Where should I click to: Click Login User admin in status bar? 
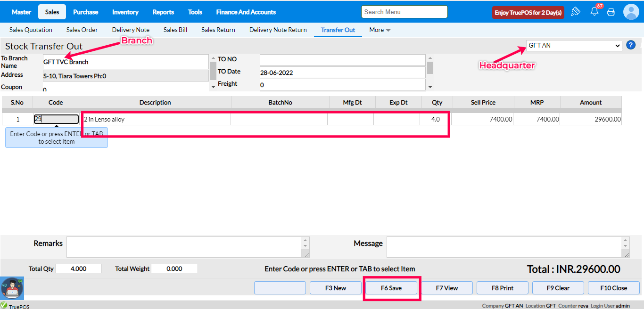point(610,306)
